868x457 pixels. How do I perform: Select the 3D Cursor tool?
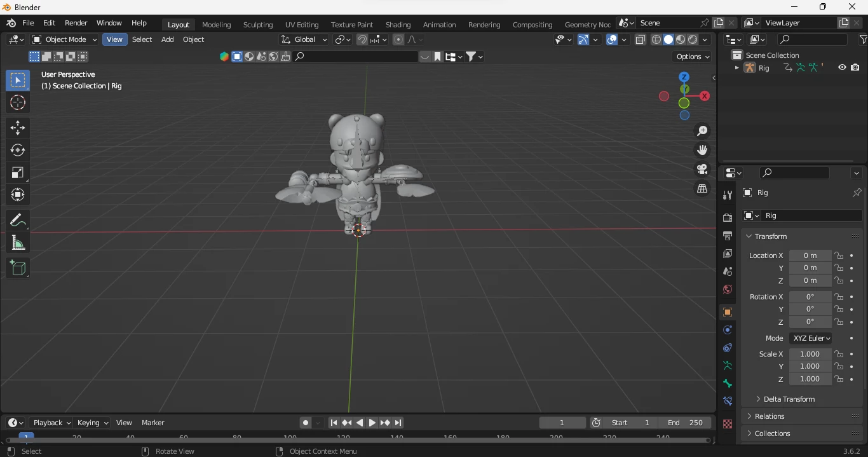[x=18, y=102]
